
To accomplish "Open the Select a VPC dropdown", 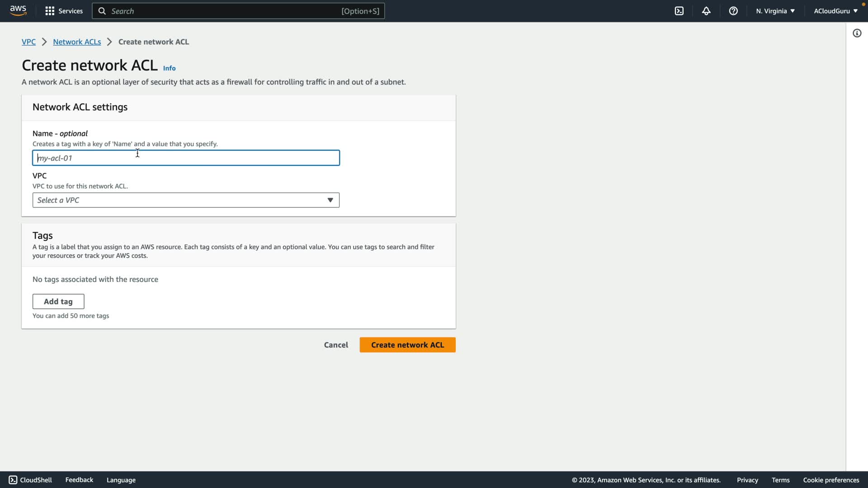I will (186, 200).
